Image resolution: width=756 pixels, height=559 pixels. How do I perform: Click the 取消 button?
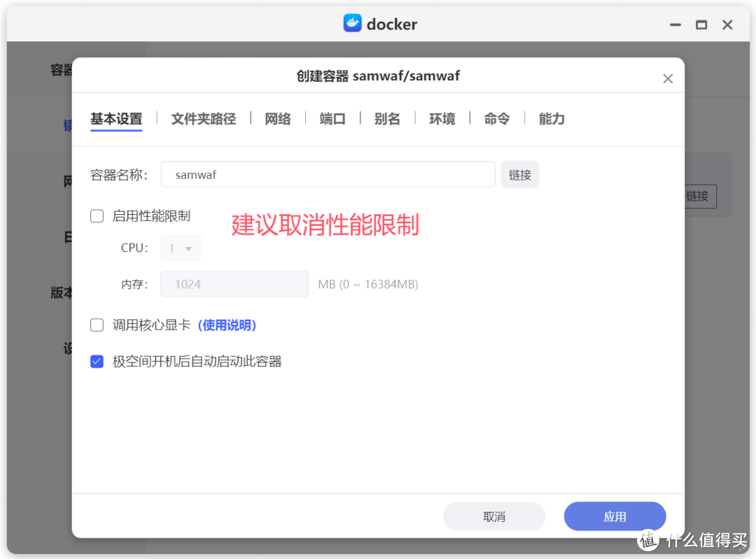[494, 516]
